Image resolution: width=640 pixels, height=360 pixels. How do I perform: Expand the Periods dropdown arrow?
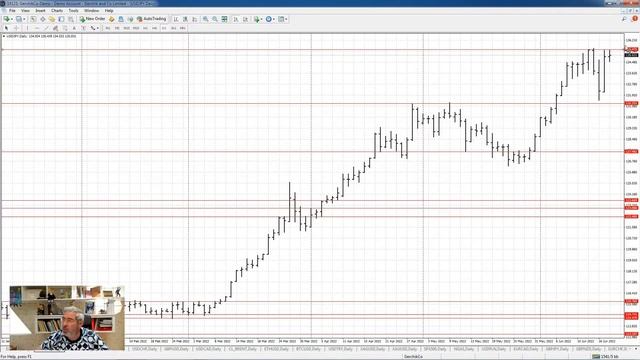pos(274,19)
